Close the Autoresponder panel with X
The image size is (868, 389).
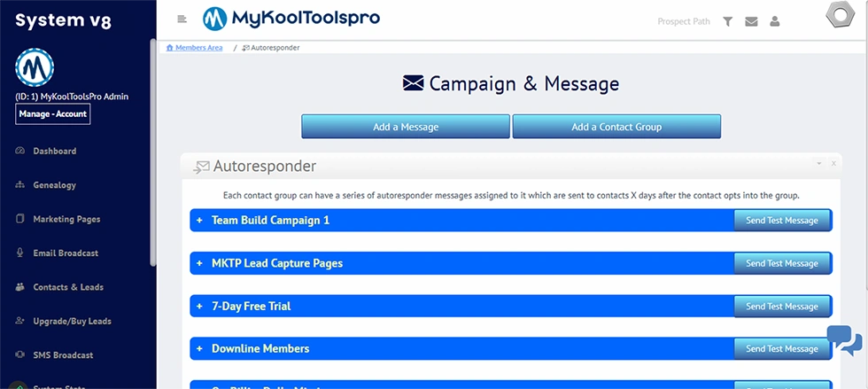(833, 164)
